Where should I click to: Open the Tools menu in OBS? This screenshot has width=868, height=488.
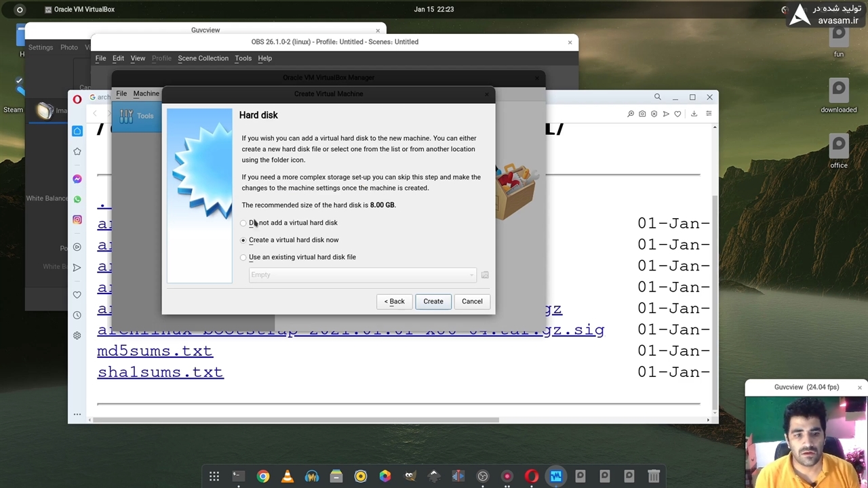pyautogui.click(x=243, y=58)
